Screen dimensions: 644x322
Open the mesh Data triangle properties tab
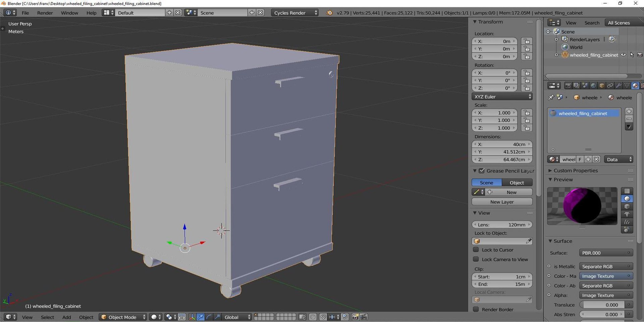[x=627, y=86]
